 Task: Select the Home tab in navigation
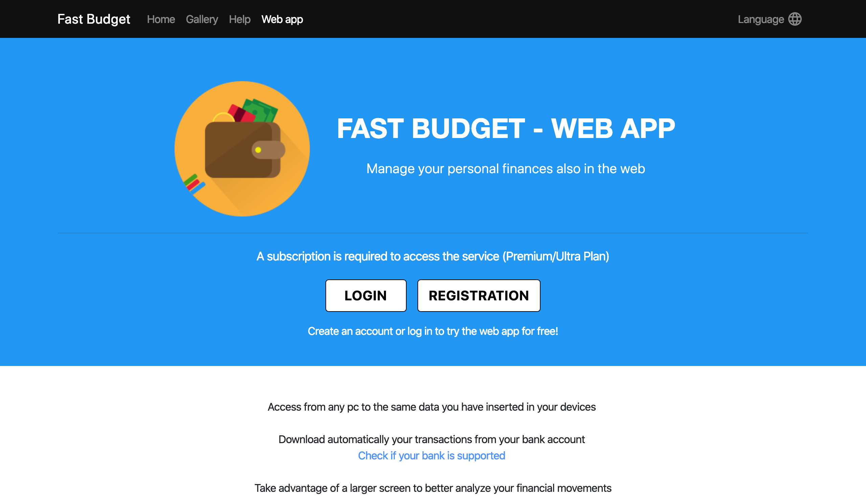(x=160, y=19)
